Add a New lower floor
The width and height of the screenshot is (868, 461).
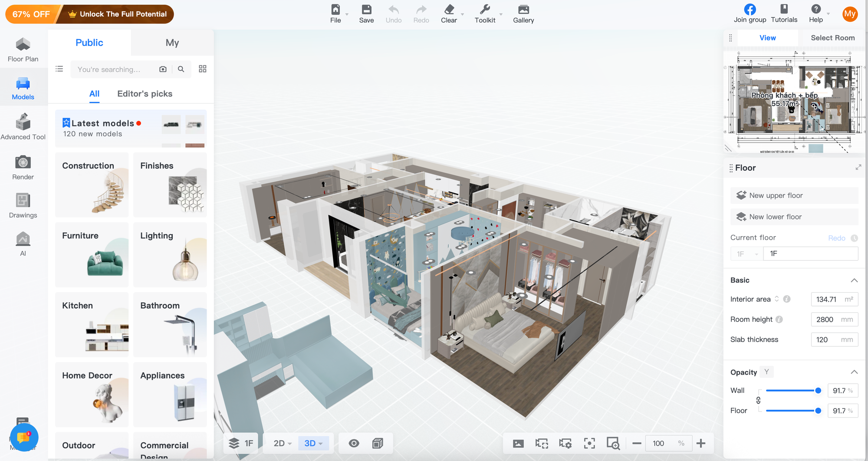(x=794, y=217)
